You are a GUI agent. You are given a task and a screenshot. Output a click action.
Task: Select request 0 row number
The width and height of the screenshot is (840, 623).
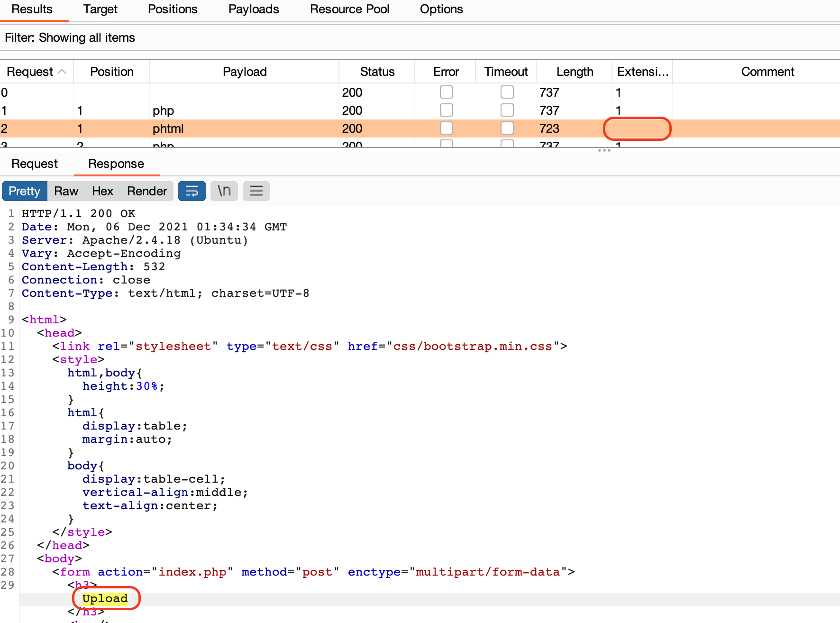point(4,92)
